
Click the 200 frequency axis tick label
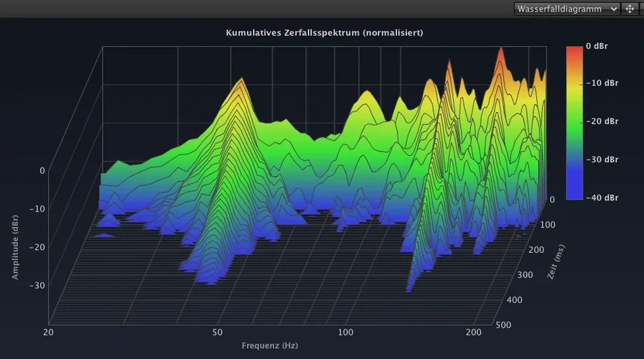[x=474, y=332]
